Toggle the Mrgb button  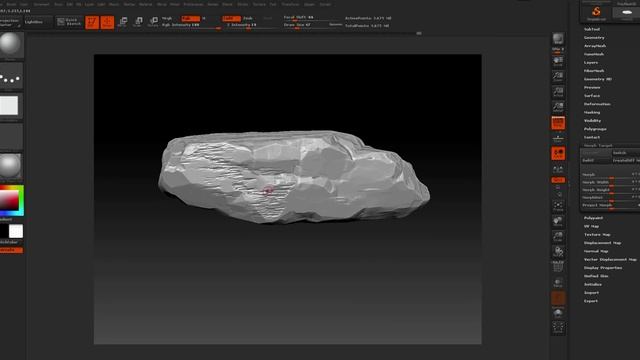coord(167,18)
